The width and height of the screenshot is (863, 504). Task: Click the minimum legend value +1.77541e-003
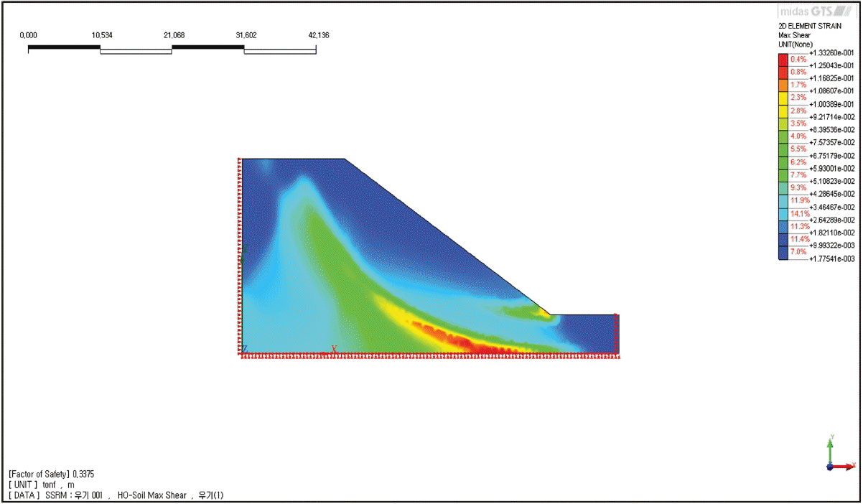coord(831,258)
